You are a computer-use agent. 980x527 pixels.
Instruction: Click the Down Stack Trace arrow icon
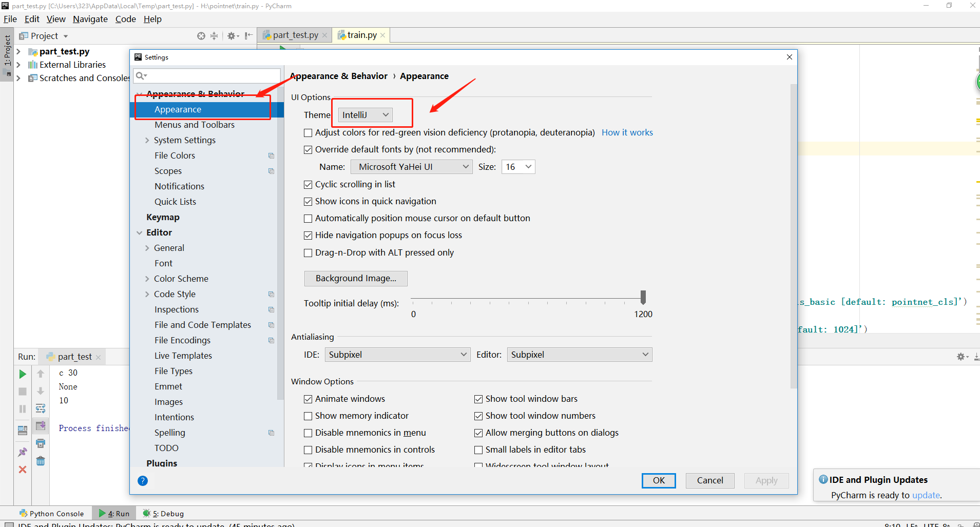(x=41, y=392)
